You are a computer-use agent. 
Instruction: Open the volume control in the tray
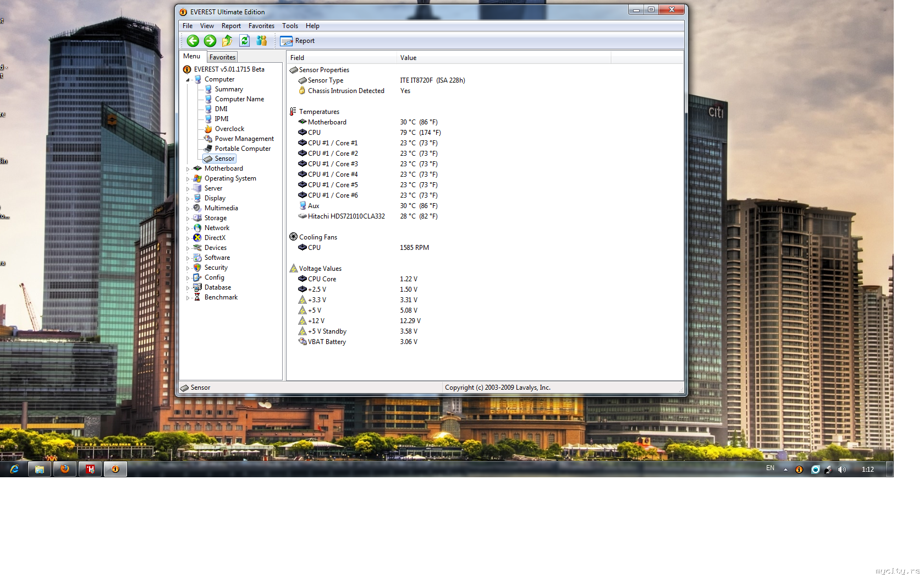click(842, 470)
